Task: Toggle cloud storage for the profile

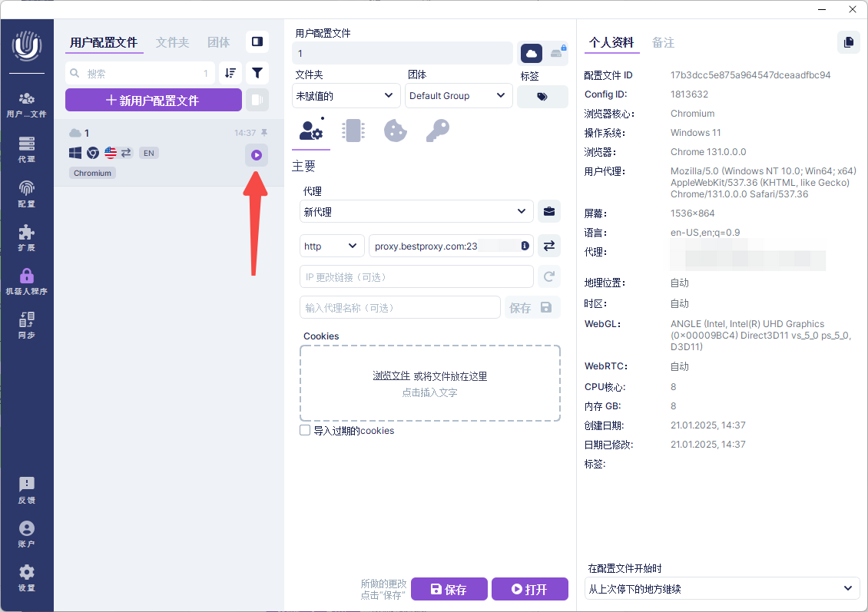Action: 531,53
